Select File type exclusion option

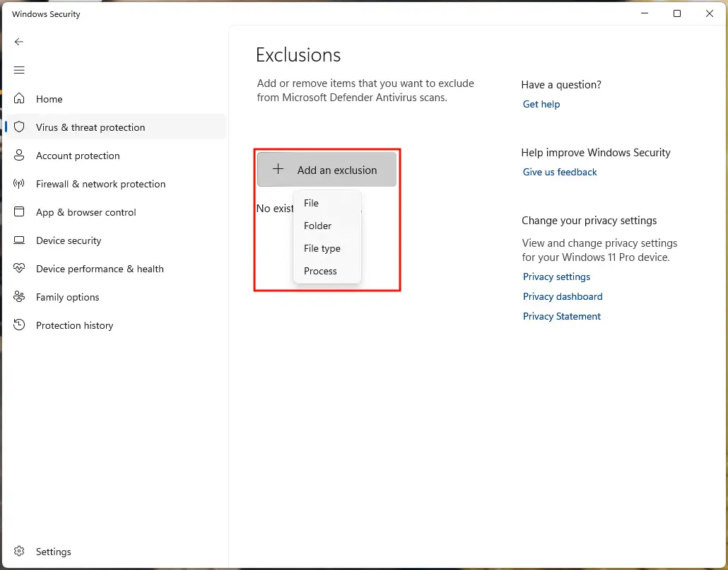click(x=322, y=248)
